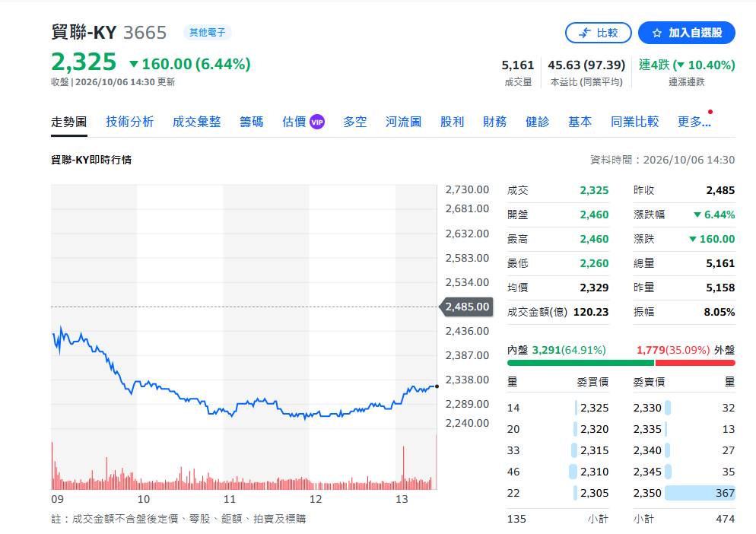Click ask price 2,350 in order book
Image resolution: width=756 pixels, height=534 pixels.
pyautogui.click(x=647, y=493)
